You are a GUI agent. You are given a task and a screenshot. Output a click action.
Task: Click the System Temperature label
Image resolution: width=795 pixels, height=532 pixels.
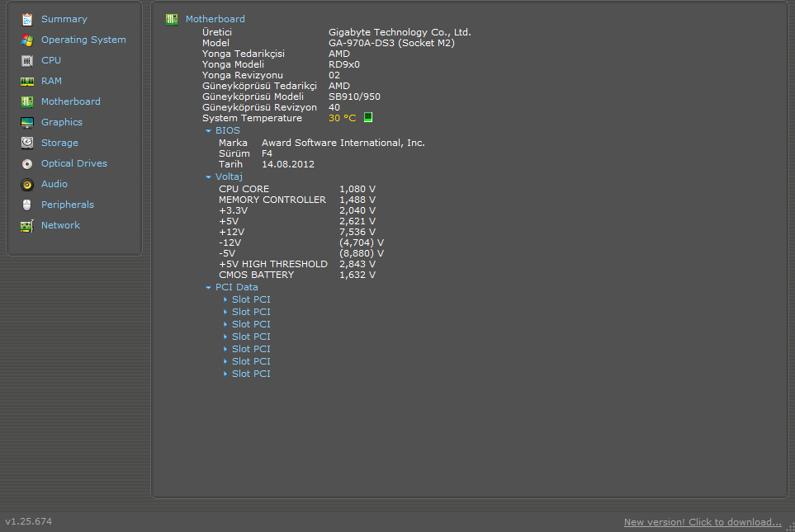click(x=252, y=118)
